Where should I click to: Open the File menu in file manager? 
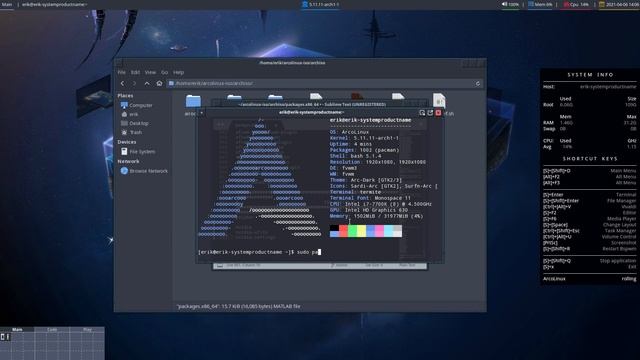coord(122,72)
